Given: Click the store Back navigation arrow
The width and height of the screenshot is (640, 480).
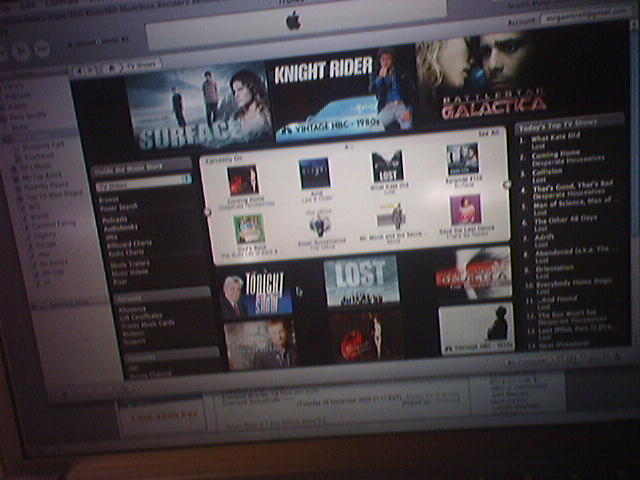Looking at the screenshot, I should pos(81,68).
